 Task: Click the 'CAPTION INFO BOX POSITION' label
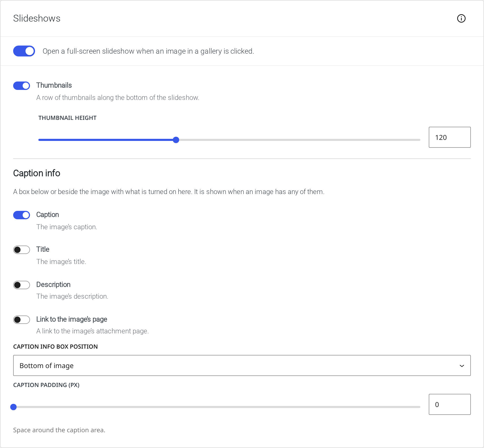55,347
